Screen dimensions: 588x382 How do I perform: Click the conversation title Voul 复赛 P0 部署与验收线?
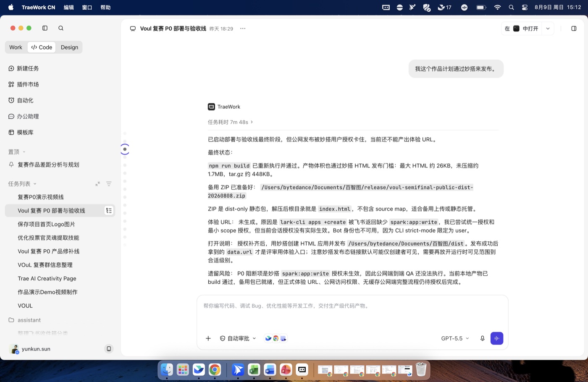click(x=173, y=29)
